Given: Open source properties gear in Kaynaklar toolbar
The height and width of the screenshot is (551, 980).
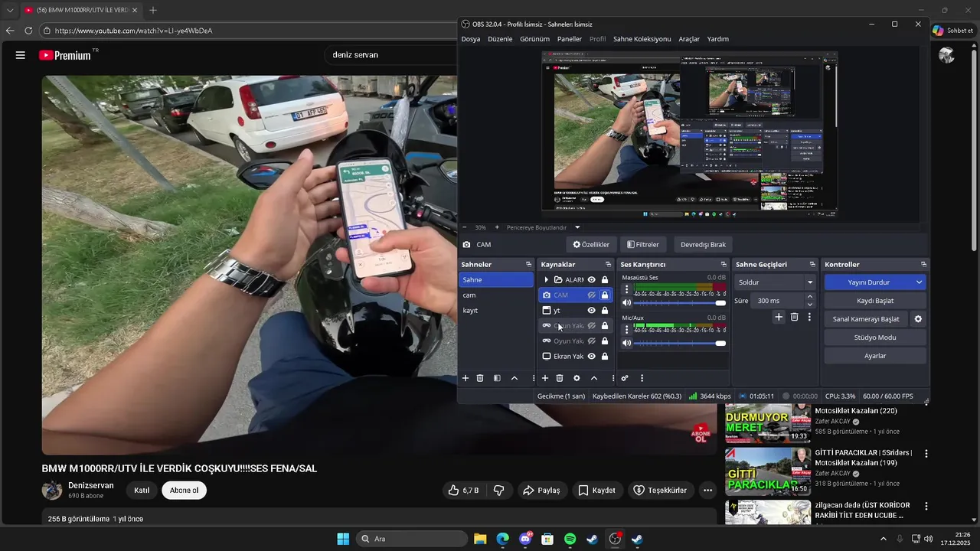Looking at the screenshot, I should pyautogui.click(x=577, y=378).
